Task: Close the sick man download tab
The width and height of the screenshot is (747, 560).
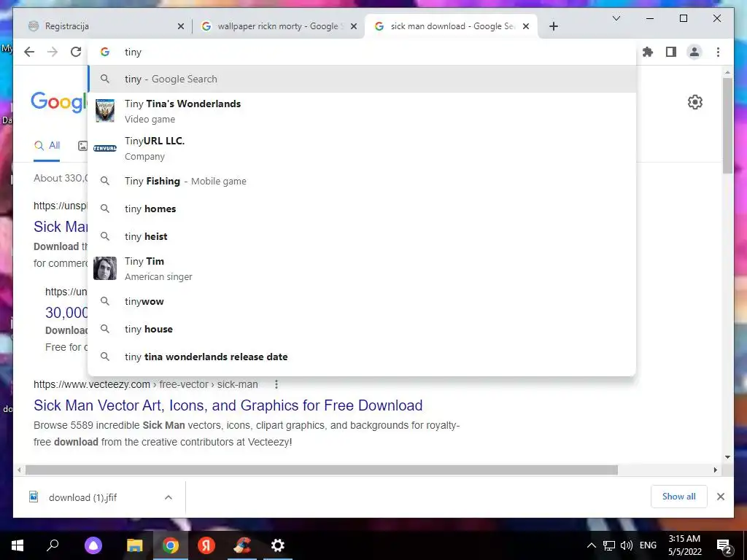Action: pos(526,27)
